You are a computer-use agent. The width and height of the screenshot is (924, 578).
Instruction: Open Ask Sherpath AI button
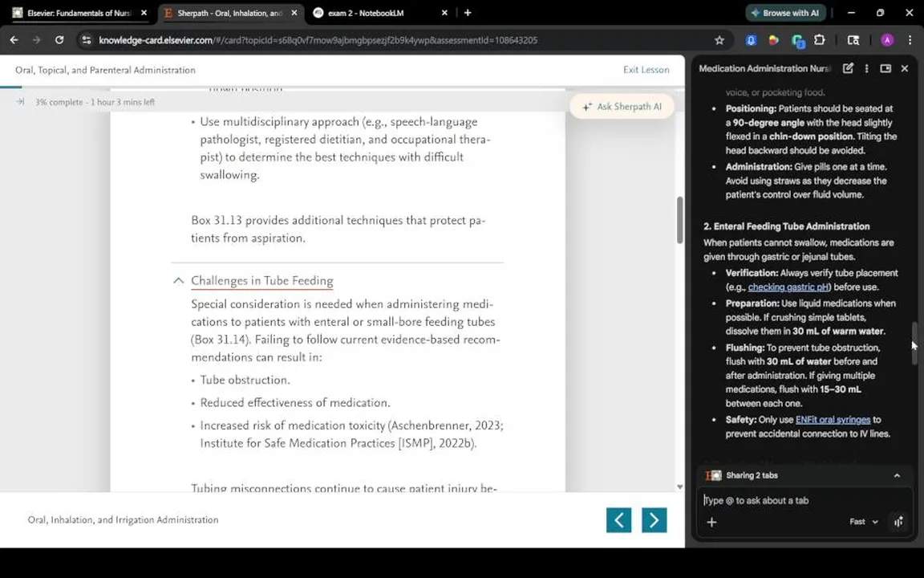pos(622,107)
